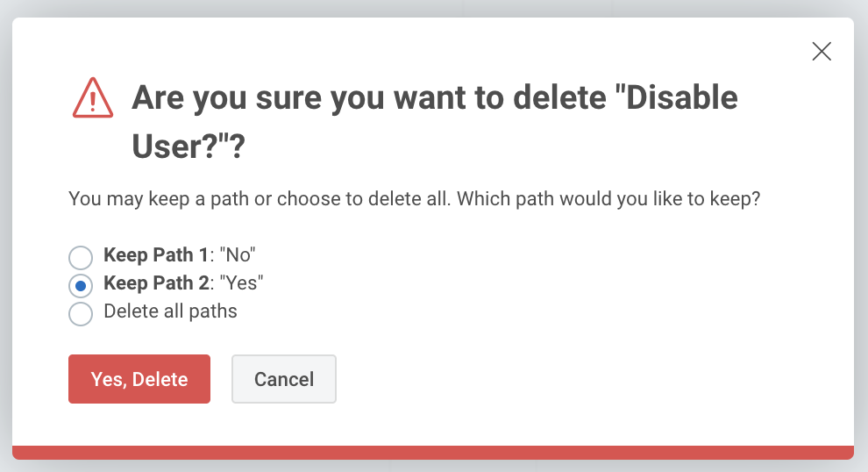Click the red bar at dialog bottom
The image size is (868, 472).
coord(433,453)
